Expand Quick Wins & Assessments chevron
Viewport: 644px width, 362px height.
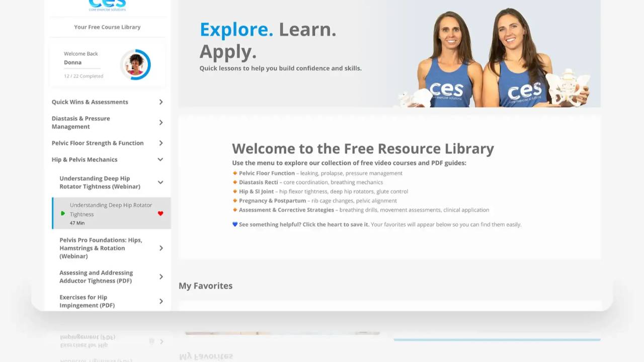(x=161, y=102)
